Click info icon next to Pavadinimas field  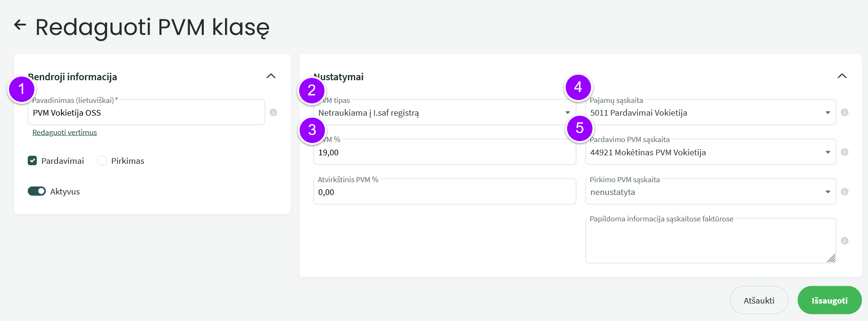(x=273, y=112)
